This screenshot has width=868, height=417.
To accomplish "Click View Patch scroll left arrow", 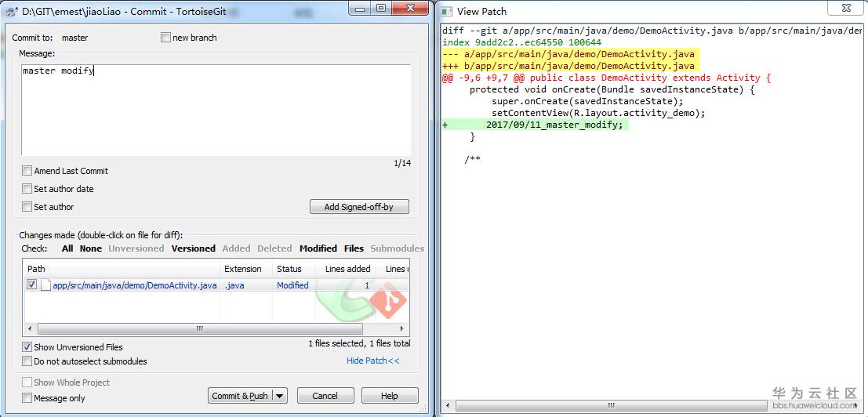I will tap(449, 405).
